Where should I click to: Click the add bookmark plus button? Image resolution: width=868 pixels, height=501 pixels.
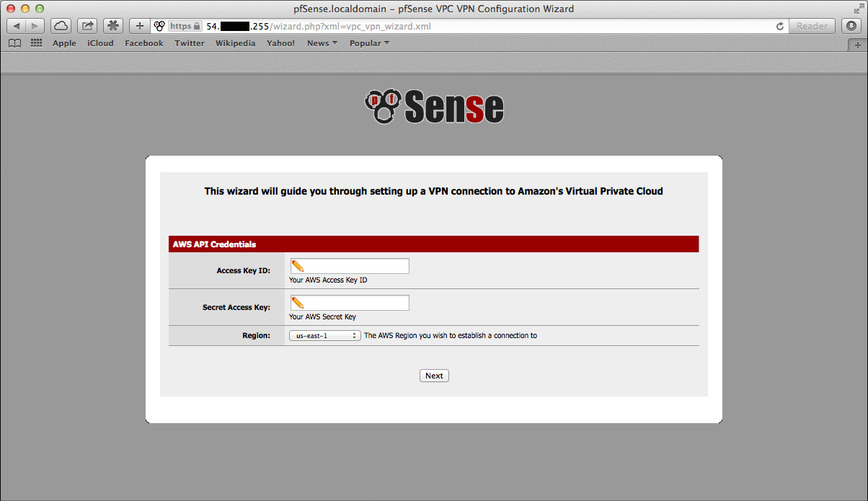pos(140,26)
